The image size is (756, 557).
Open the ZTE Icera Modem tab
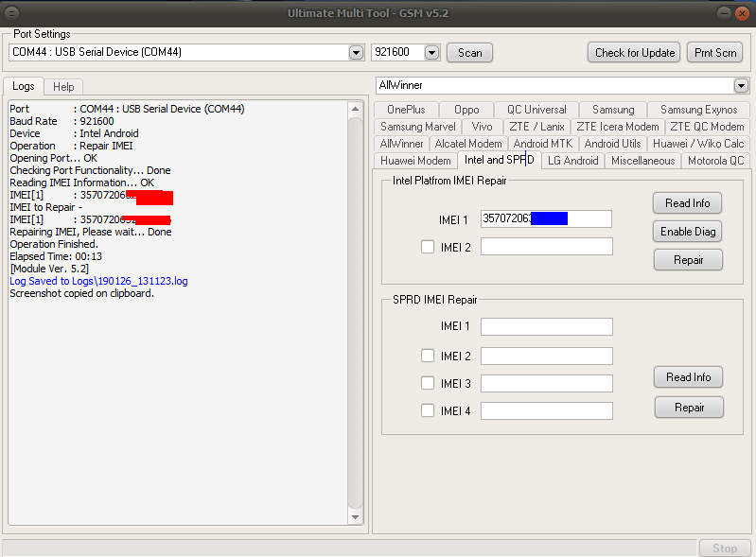tap(617, 127)
